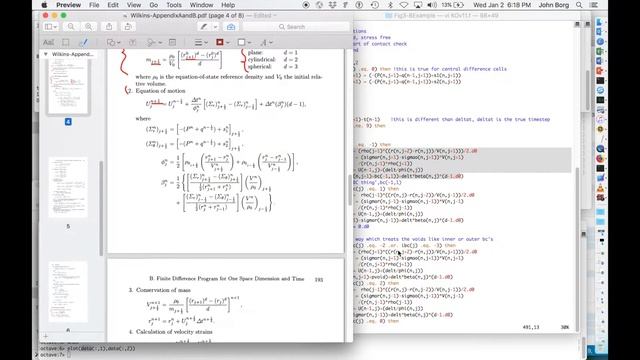Add a text box with Text tool
This screenshot has height=360, width=640.
(x=133, y=42)
